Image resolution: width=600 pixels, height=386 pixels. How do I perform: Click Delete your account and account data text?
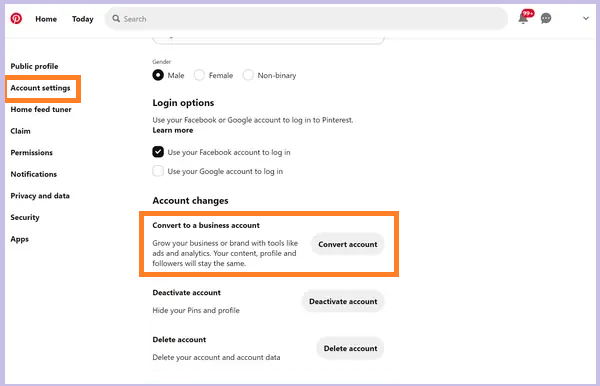pyautogui.click(x=216, y=357)
